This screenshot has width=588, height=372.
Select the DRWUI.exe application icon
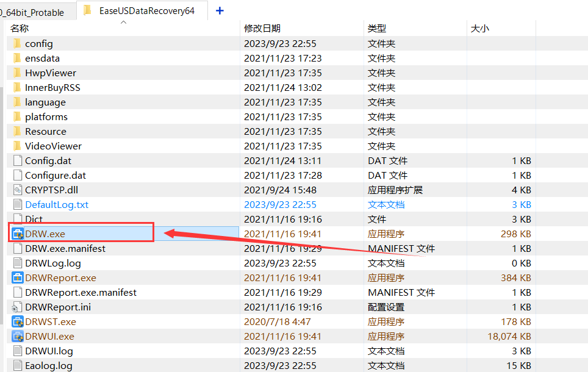click(16, 336)
